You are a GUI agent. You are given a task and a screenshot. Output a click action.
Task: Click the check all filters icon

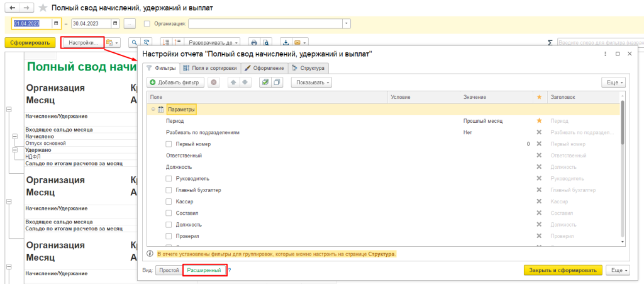pyautogui.click(x=265, y=82)
